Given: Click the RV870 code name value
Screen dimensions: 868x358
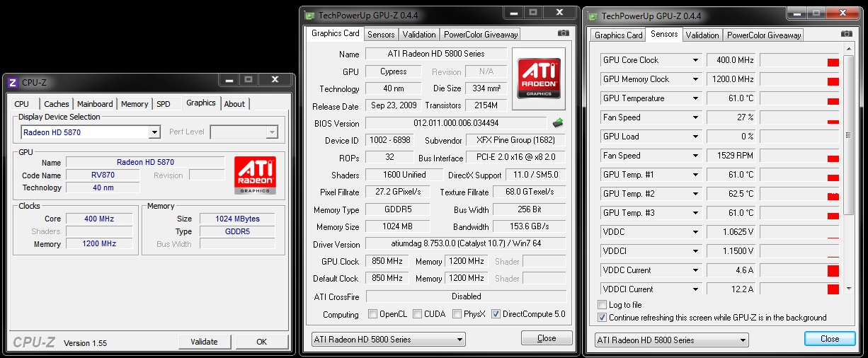Looking at the screenshot, I should pos(103,175).
